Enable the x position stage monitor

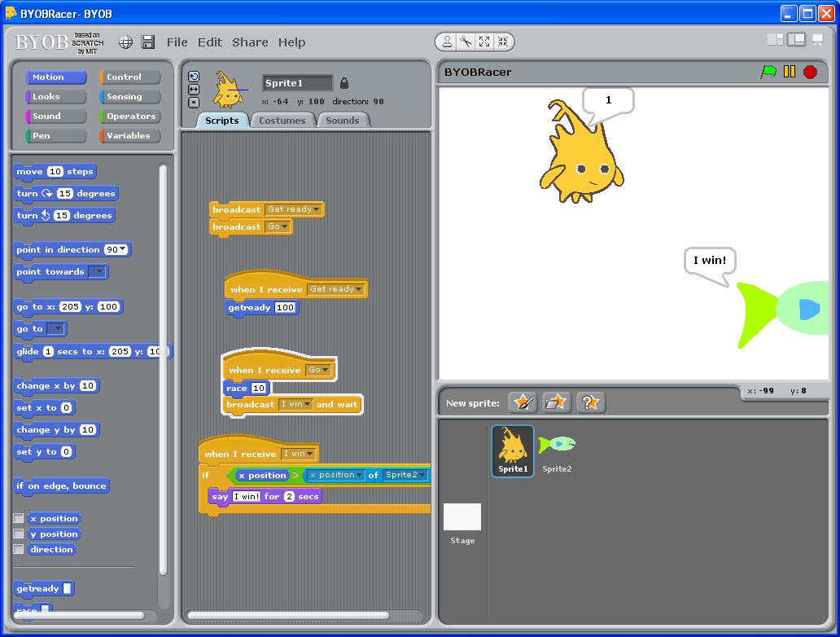pos(19,519)
